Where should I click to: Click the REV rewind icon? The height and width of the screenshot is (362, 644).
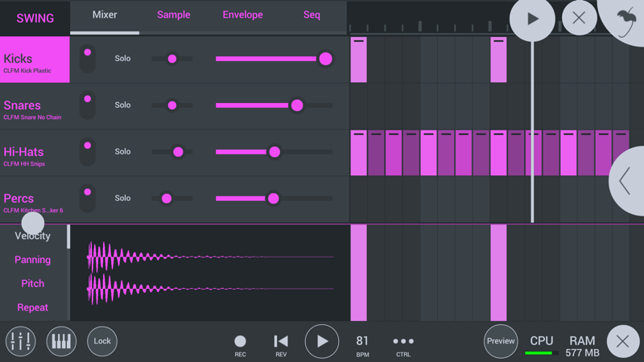pyautogui.click(x=281, y=342)
